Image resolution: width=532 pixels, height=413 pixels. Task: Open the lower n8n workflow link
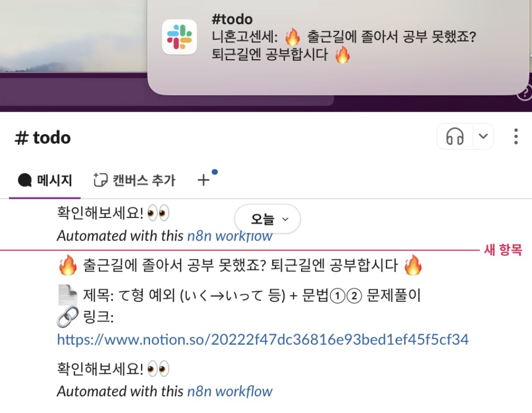pos(230,392)
